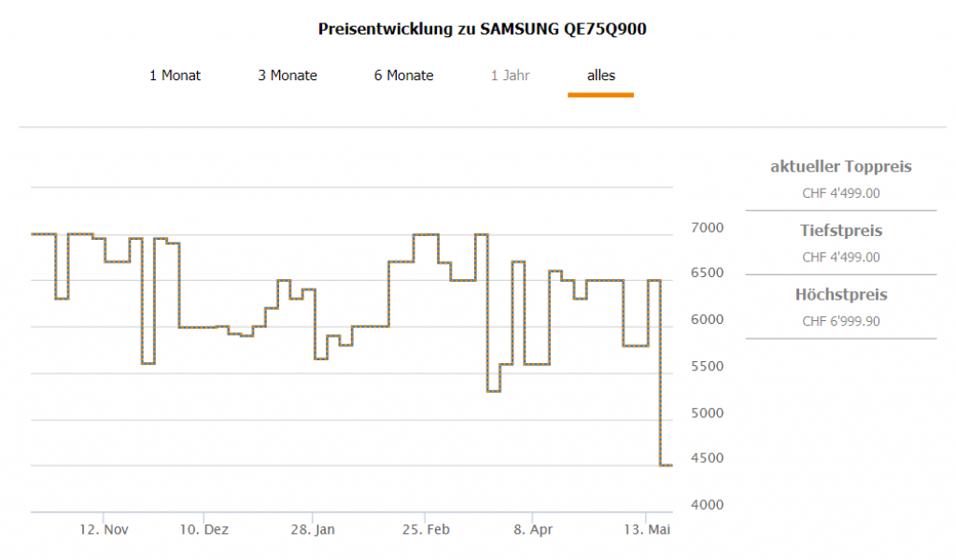The image size is (956, 560).
Task: Click the "Höchstpreis" heading
Action: 840,295
